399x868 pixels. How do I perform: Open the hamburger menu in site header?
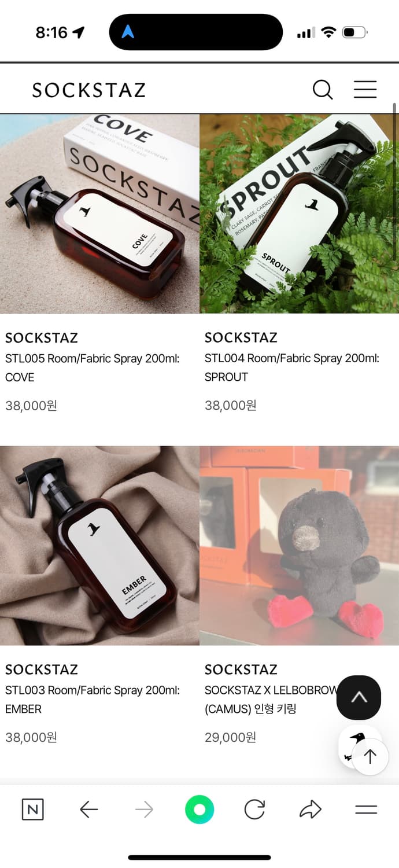tap(365, 89)
